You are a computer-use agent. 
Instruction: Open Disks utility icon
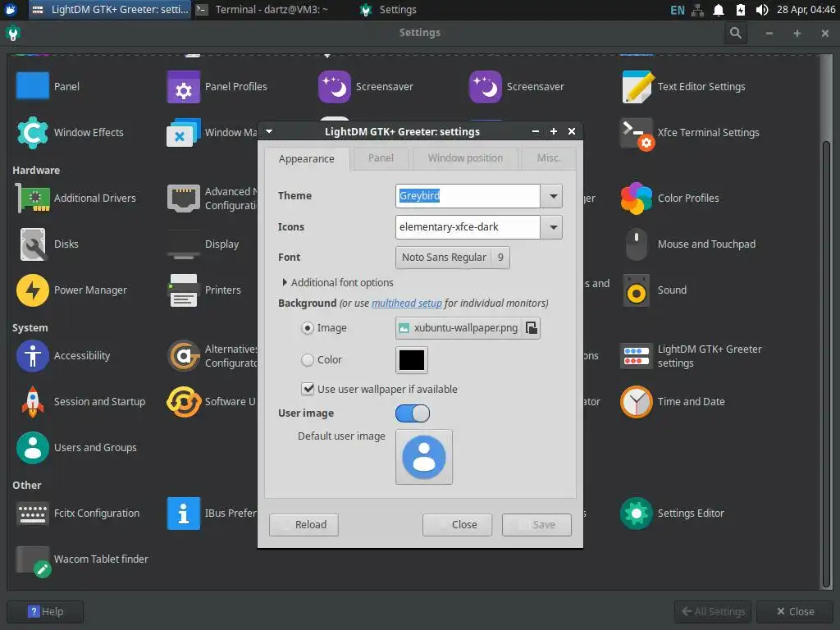point(33,244)
